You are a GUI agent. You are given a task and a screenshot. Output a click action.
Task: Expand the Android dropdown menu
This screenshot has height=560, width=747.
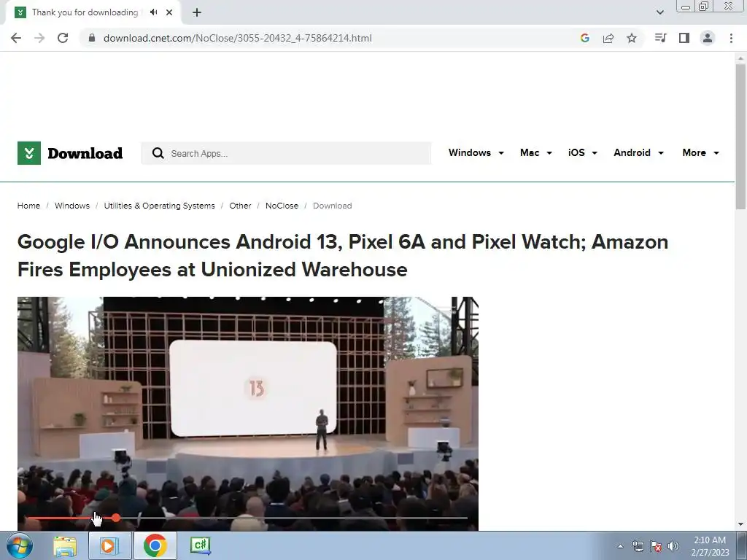point(638,153)
